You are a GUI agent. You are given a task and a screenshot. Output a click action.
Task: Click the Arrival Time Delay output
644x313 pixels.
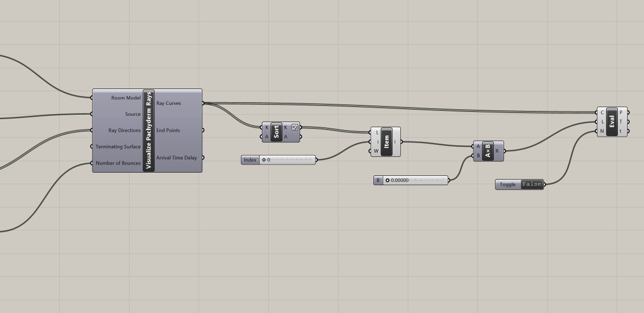[177, 158]
